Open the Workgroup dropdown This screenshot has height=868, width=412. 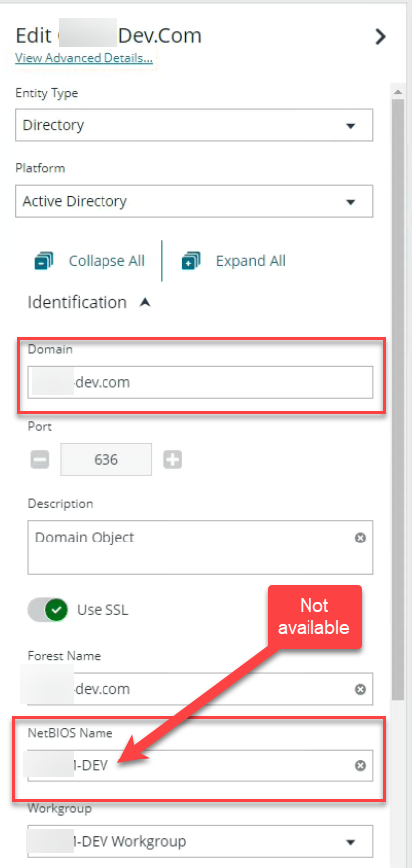tap(200, 841)
